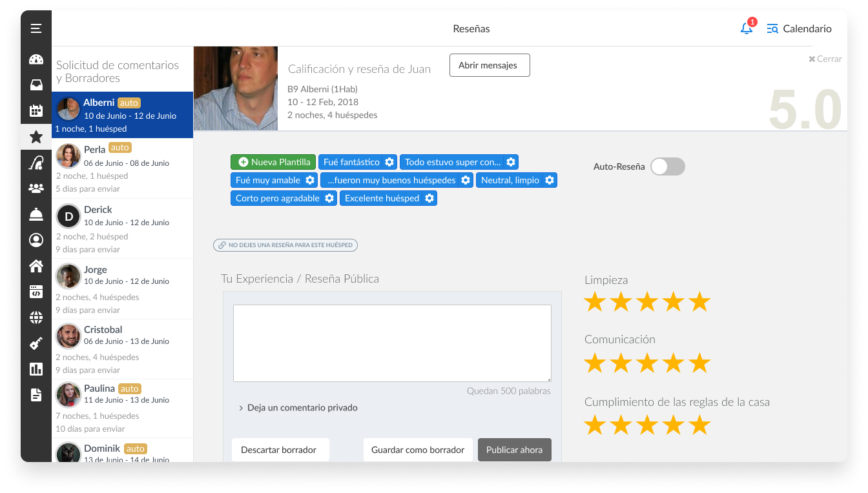Open the vacuum cleaning icon
Screen dimensions: 868x493
pos(36,162)
